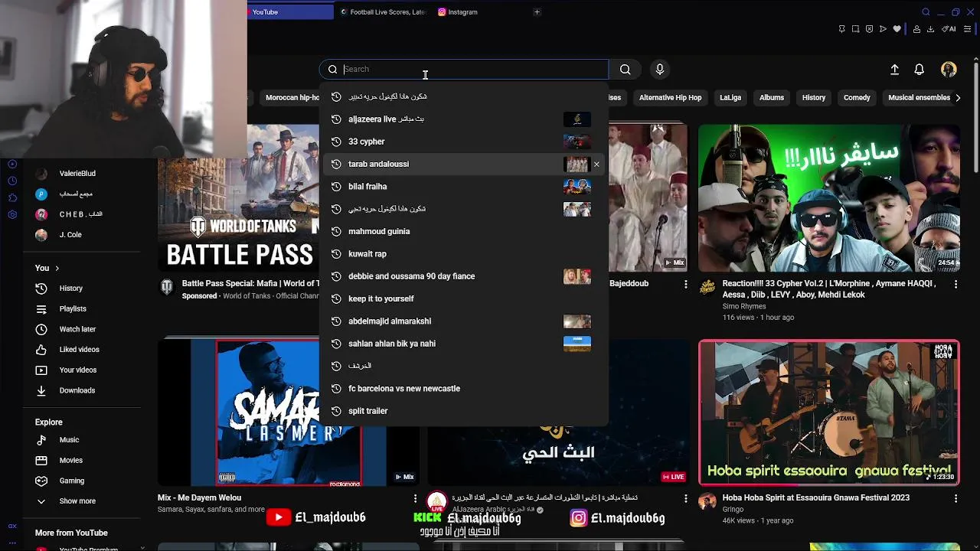This screenshot has height=551, width=980.
Task: Select the Moroccan hip-hop chip
Action: 291,98
